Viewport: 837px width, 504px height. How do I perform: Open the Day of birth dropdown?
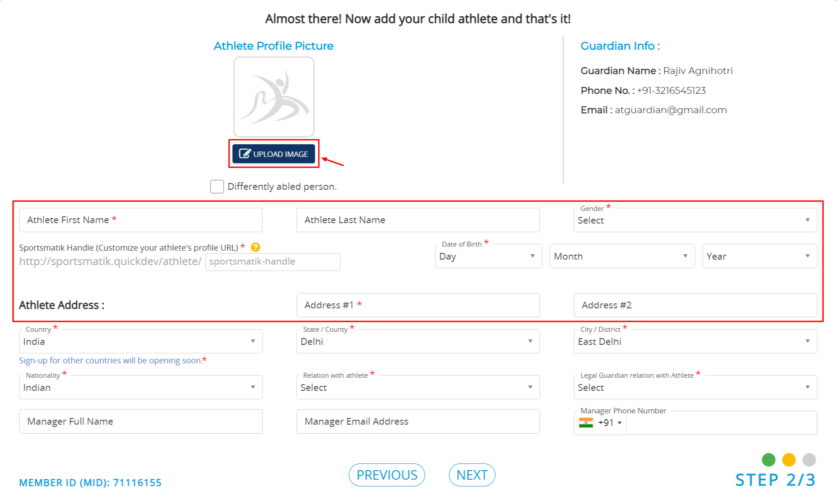488,256
